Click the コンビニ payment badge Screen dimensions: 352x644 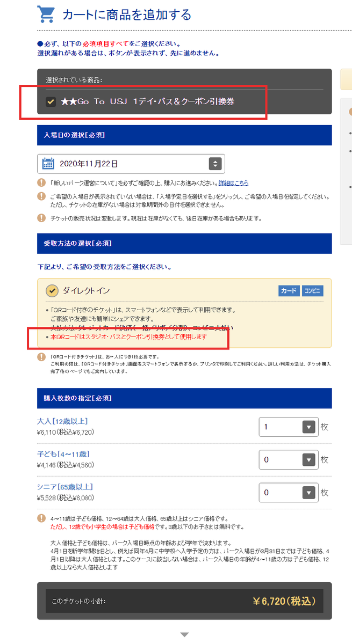pos(312,291)
